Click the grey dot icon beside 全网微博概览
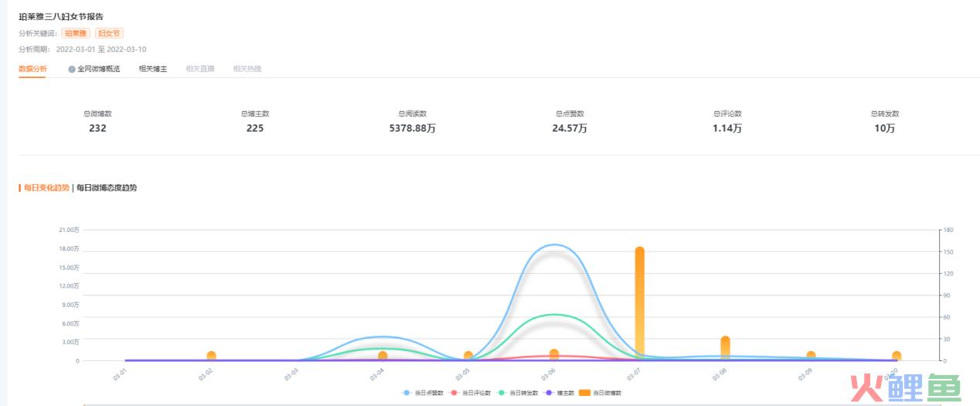Viewport: 980px width, 406px height. [72, 69]
